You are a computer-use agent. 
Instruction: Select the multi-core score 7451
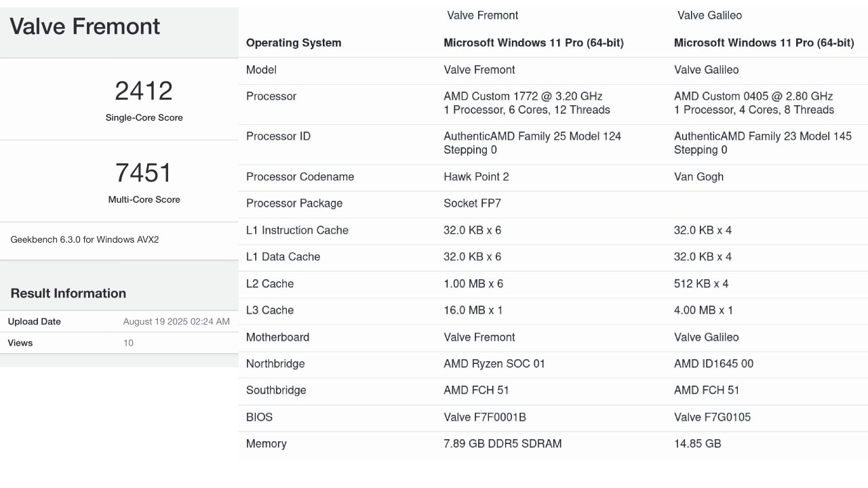click(x=144, y=173)
